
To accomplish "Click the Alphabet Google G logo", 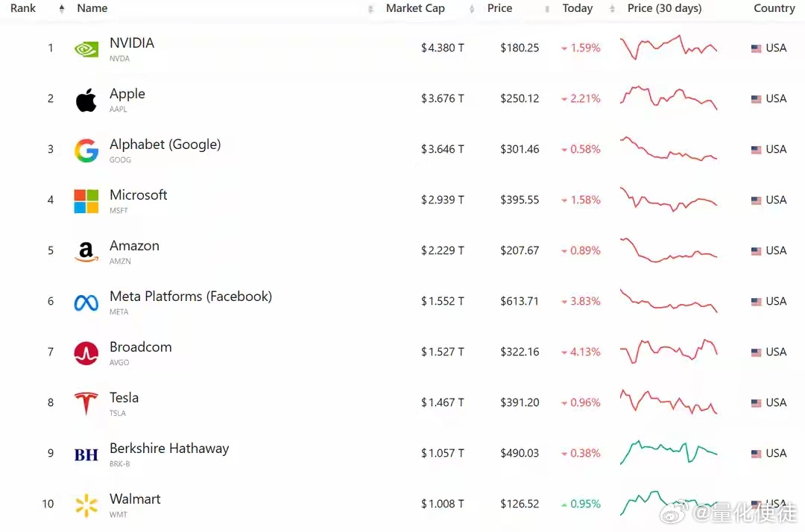I will (86, 151).
